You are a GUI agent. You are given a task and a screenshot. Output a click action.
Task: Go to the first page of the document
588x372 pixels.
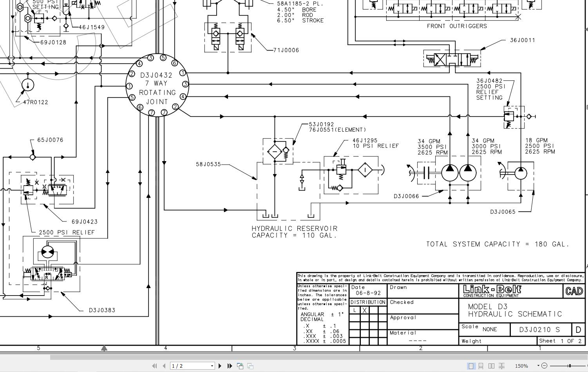[154, 366]
